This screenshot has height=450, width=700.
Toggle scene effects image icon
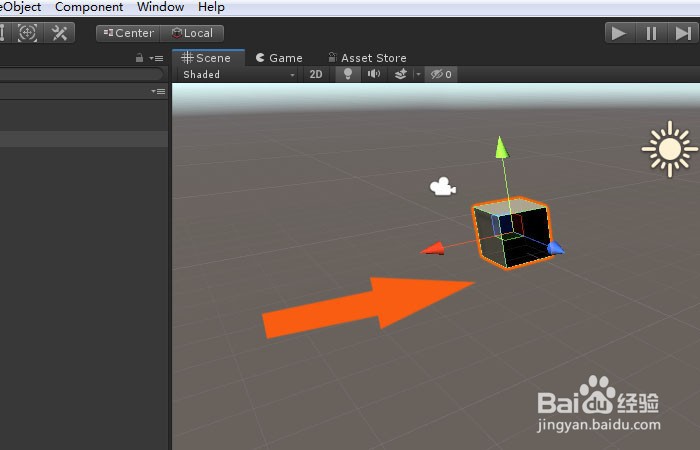(401, 74)
